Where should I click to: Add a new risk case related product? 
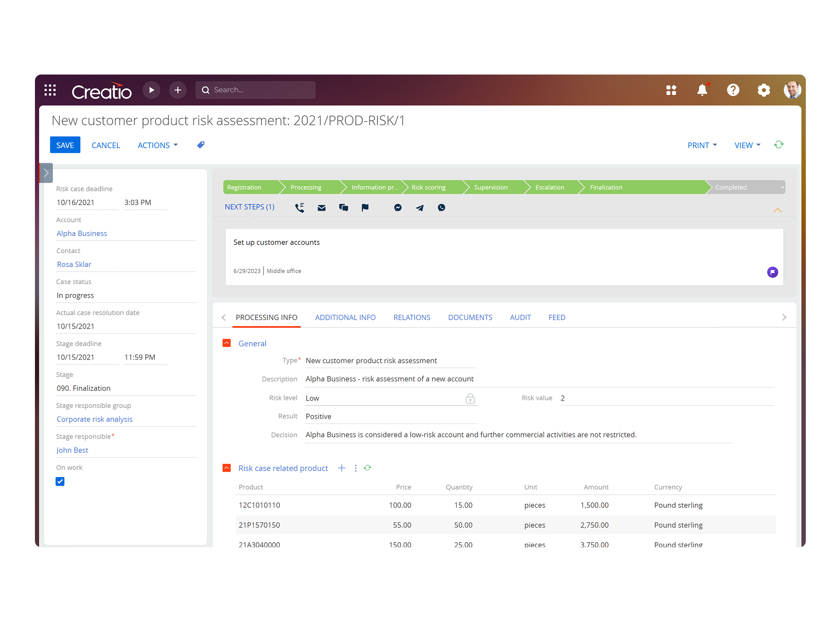click(342, 468)
